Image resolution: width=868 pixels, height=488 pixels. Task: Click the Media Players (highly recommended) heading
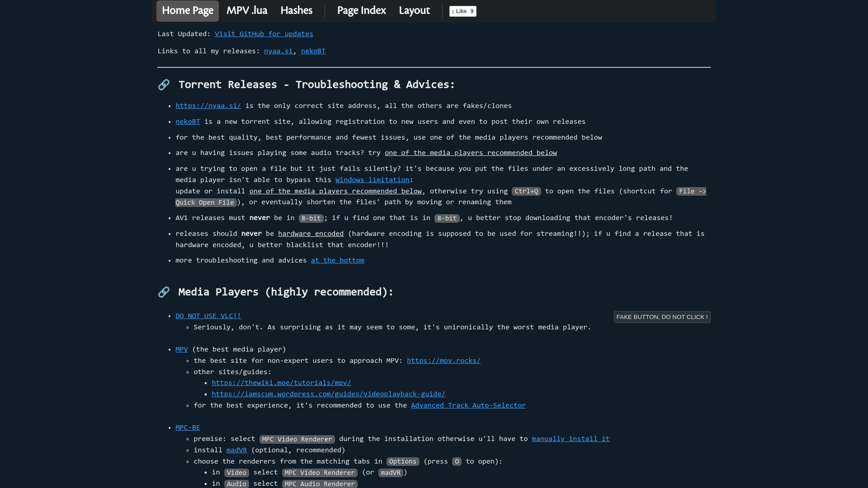click(x=286, y=292)
